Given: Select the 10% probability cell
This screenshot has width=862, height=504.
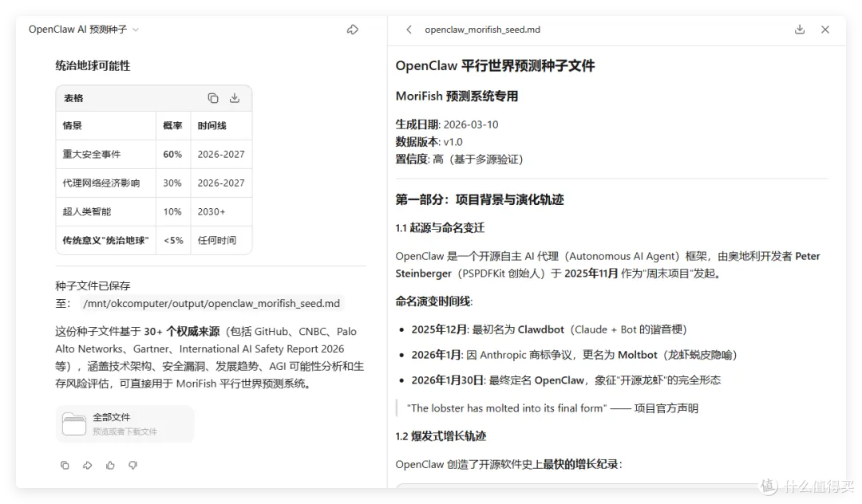Looking at the screenshot, I should (173, 211).
